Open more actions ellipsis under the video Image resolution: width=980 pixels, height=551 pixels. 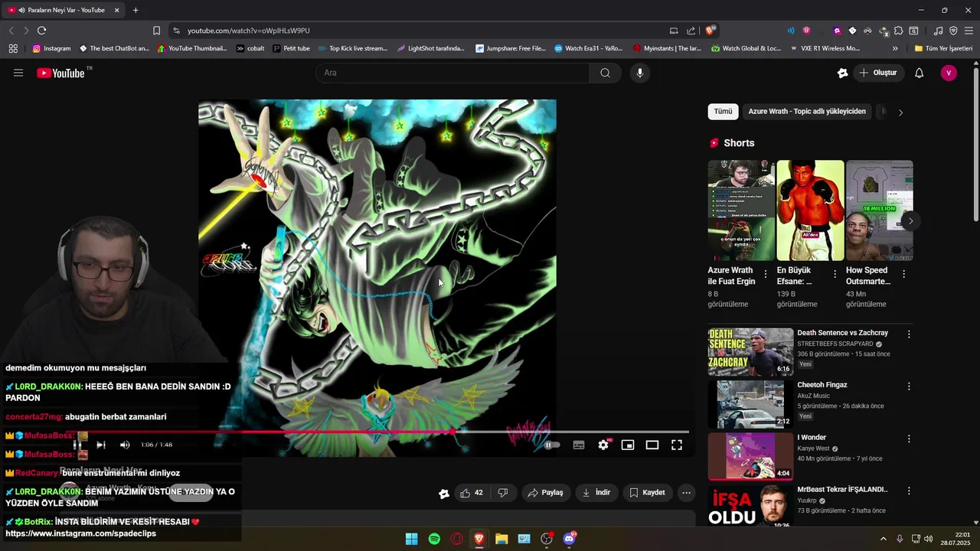pyautogui.click(x=687, y=493)
